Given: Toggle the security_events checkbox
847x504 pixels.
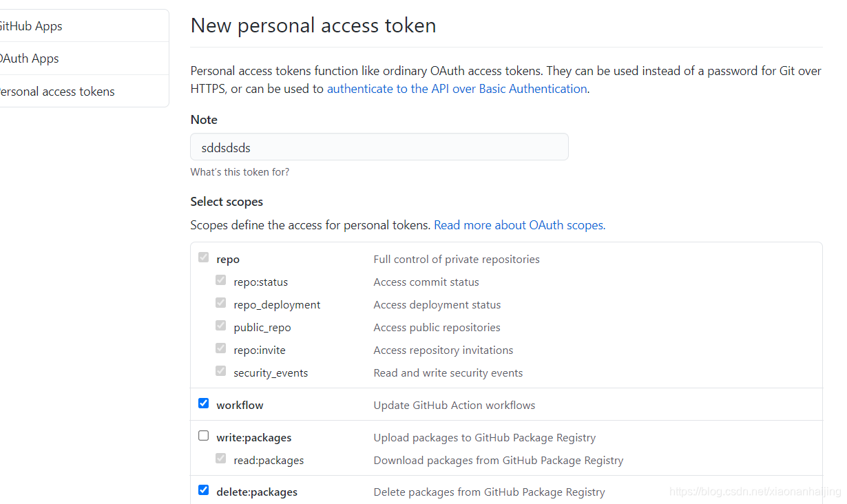Looking at the screenshot, I should tap(220, 371).
